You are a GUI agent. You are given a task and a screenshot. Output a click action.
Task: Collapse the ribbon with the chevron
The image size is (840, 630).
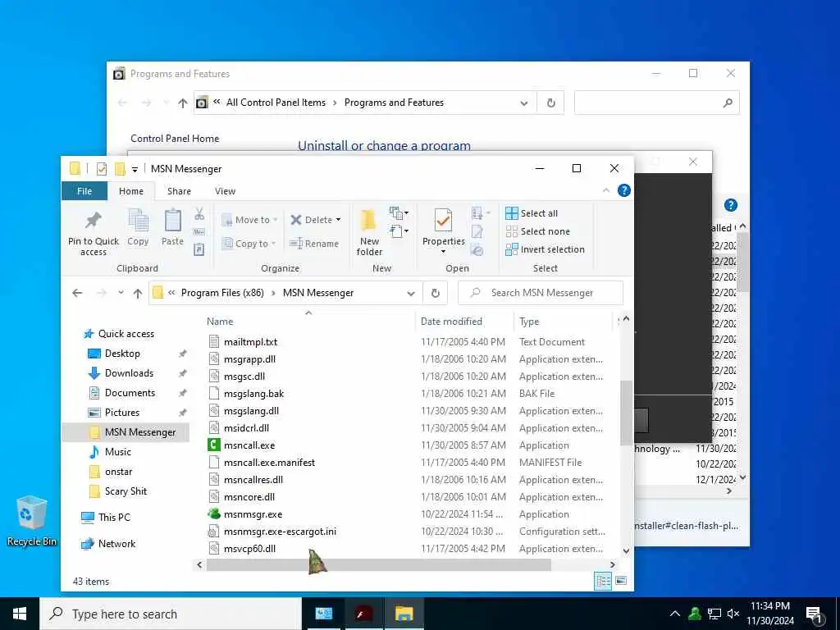pyautogui.click(x=606, y=190)
